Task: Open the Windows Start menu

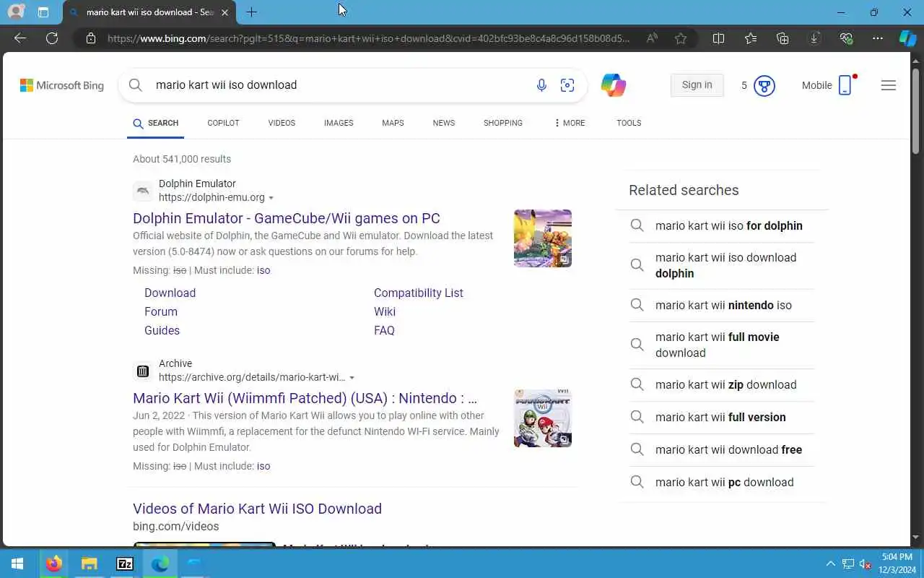Action: point(17,564)
